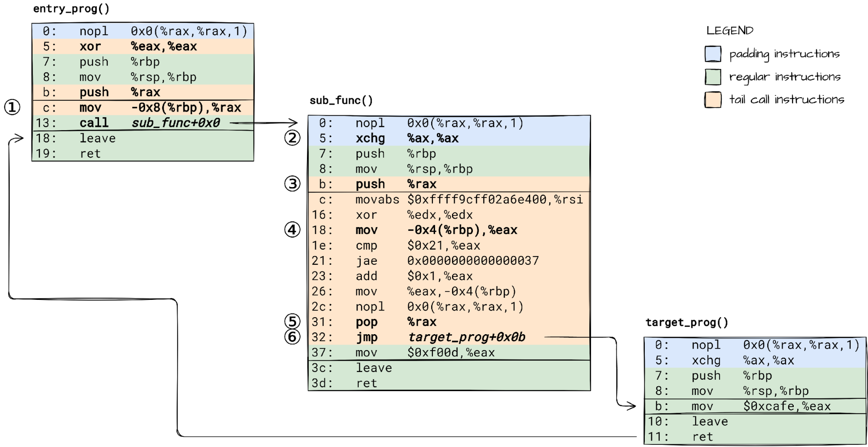Click the 'ret' row at offset 19 in entry_prog
This screenshot has height=447, width=868.
(143, 154)
